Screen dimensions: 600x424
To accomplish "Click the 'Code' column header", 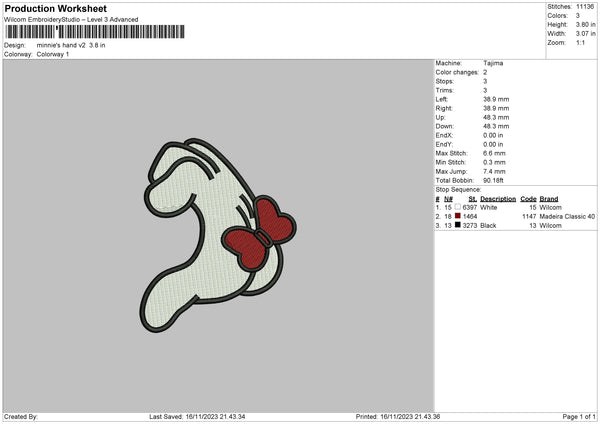I will click(528, 199).
